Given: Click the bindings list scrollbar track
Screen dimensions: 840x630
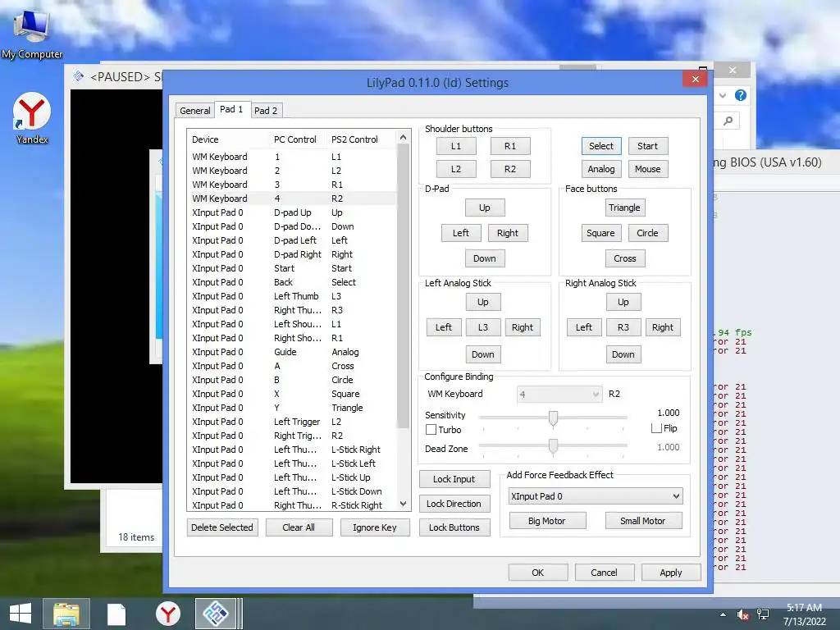Looking at the screenshot, I should (404, 463).
